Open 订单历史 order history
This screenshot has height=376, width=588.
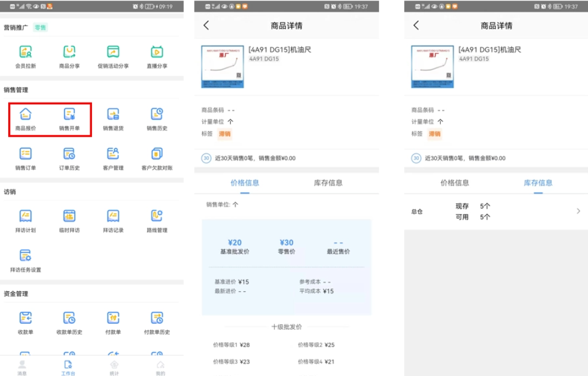69,159
